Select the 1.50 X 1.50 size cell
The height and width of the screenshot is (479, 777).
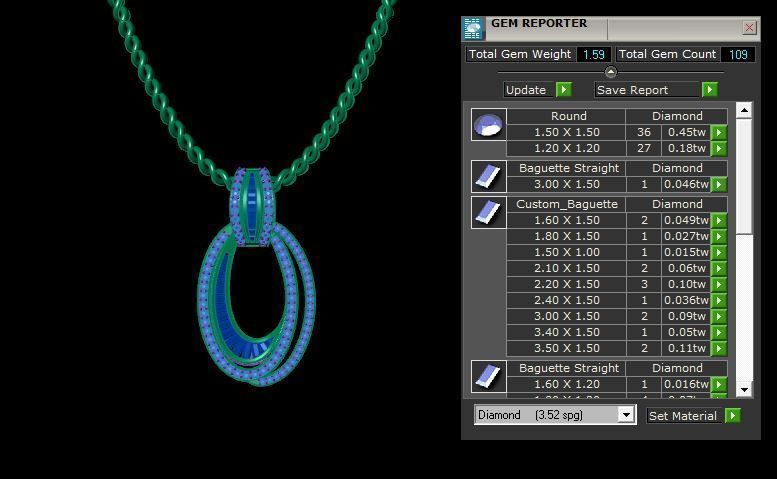pos(566,132)
